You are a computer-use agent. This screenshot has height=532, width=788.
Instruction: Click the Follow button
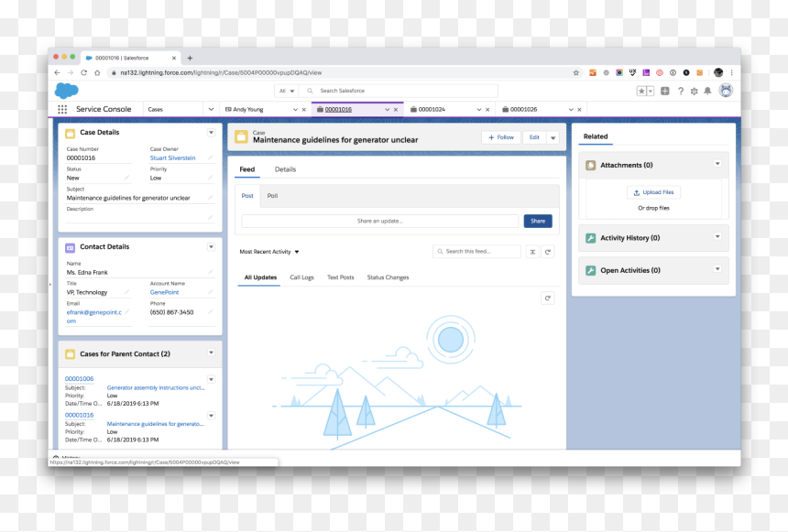pyautogui.click(x=501, y=137)
